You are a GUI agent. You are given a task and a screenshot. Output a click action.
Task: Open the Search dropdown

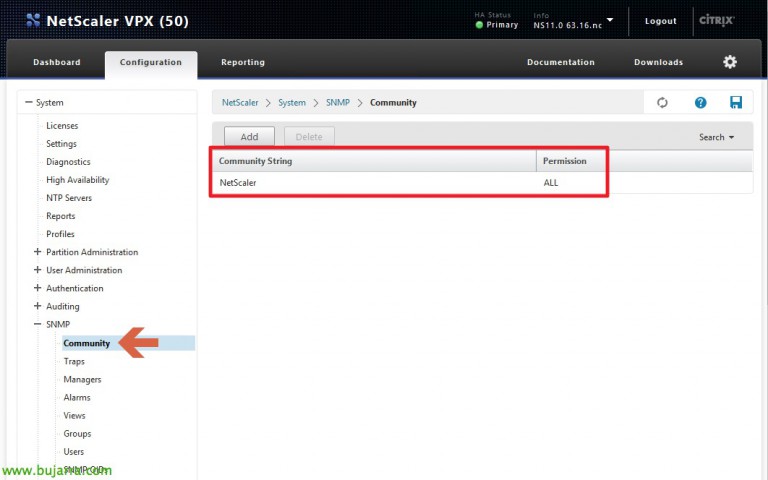tap(716, 137)
